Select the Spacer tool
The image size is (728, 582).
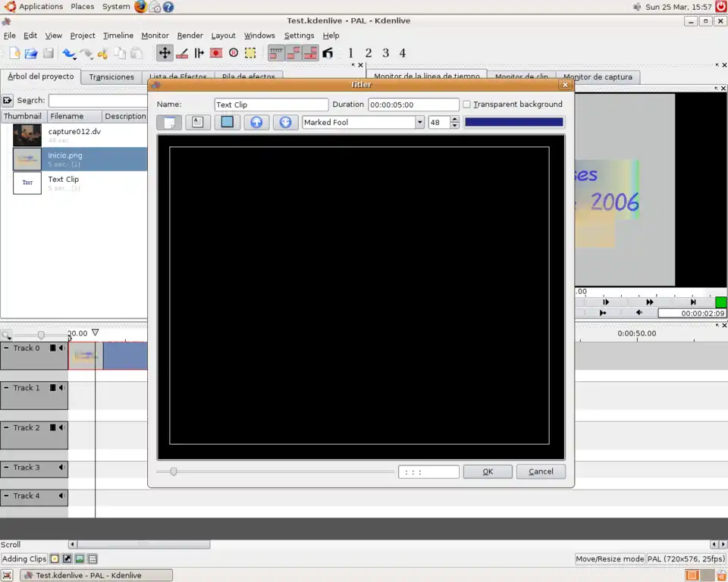(x=199, y=53)
